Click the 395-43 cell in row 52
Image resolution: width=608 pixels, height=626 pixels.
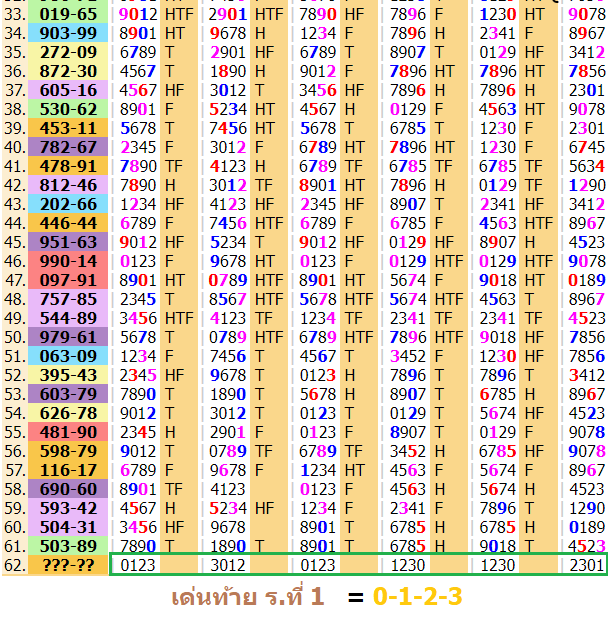tap(68, 375)
